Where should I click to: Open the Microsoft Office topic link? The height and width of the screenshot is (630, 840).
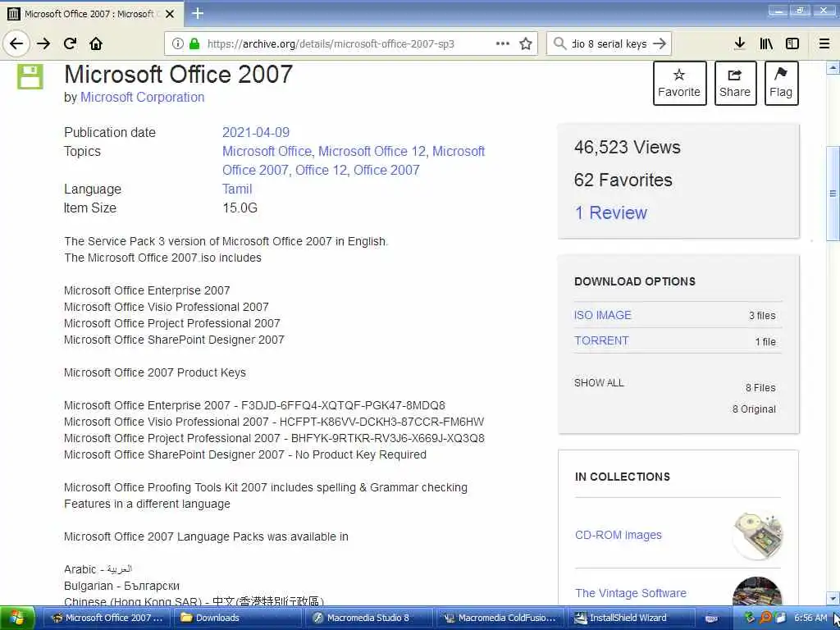(267, 152)
